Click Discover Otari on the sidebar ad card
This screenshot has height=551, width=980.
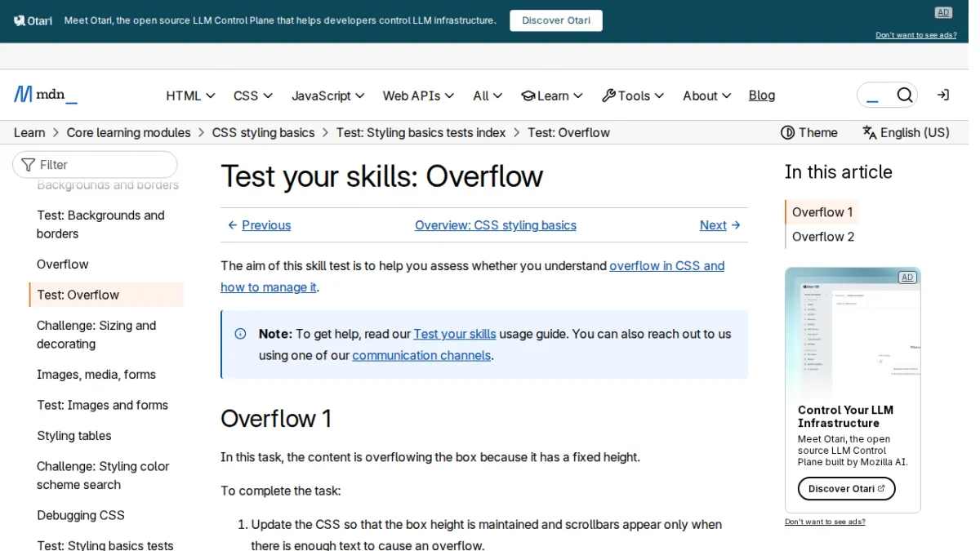point(847,489)
